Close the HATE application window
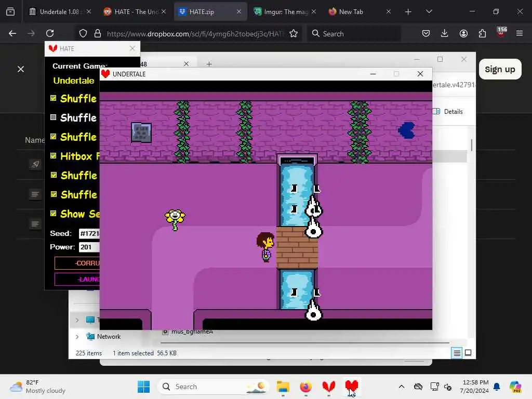The width and height of the screenshot is (532, 399). (x=132, y=48)
